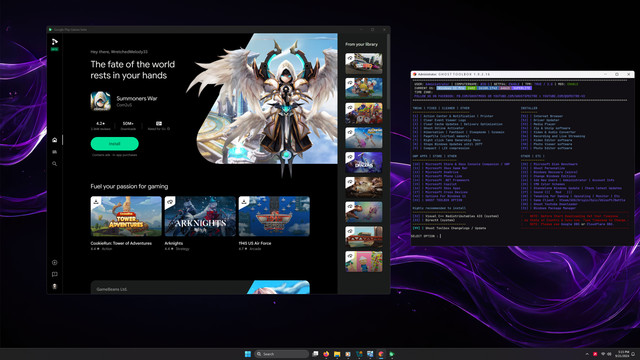Image resolution: width=640 pixels, height=360 pixels.
Task: Click the Google Play Games logo
Action: tap(55, 42)
